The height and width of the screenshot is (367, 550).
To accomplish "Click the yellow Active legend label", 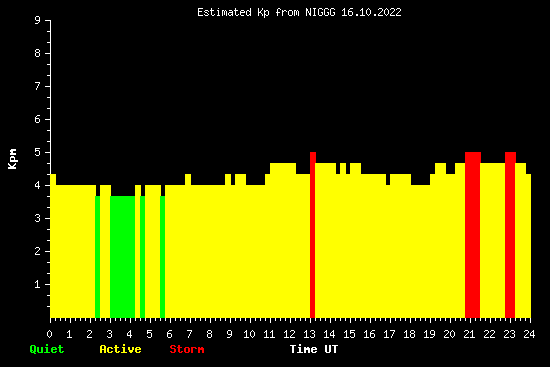I will pos(120,349).
